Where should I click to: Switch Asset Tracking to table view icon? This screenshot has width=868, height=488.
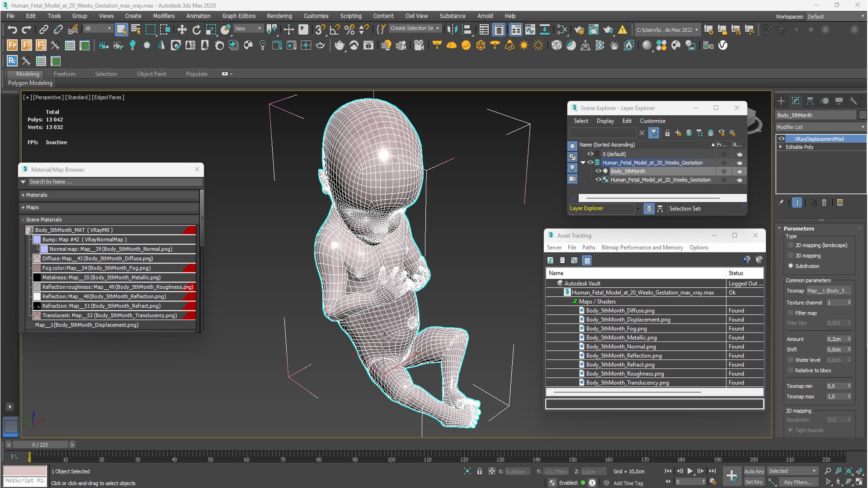pyautogui.click(x=587, y=260)
